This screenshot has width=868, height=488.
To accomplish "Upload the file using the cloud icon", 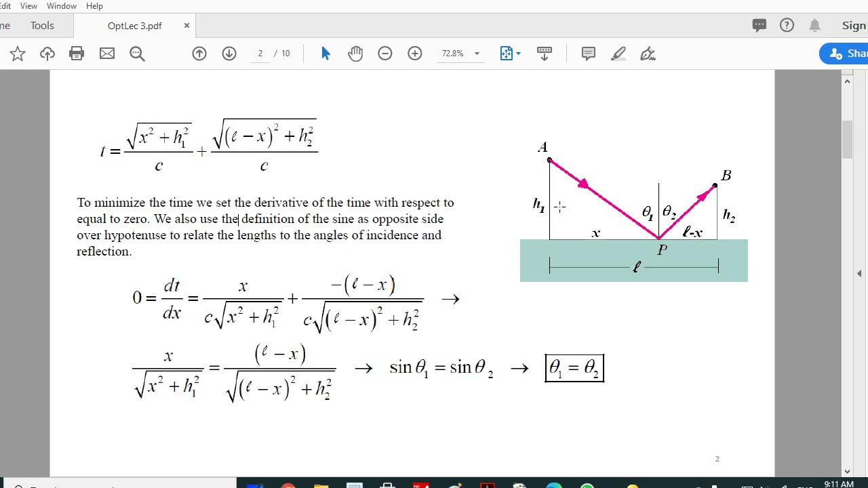I will (x=47, y=54).
